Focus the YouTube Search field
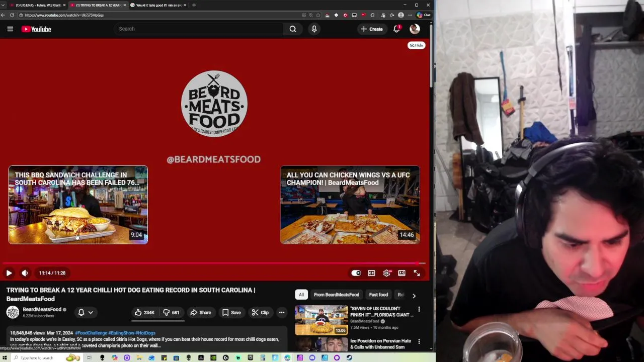Image resolution: width=644 pixels, height=362 pixels. (x=199, y=29)
